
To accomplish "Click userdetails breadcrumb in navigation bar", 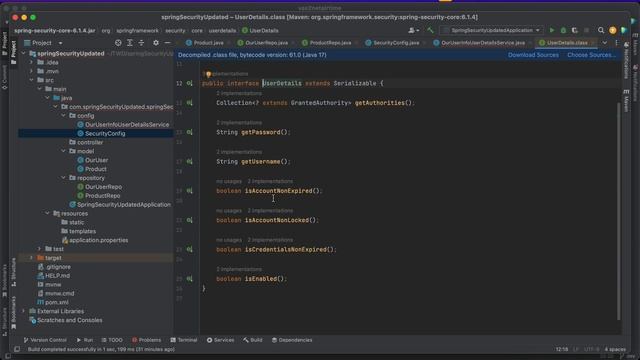I will [x=222, y=31].
